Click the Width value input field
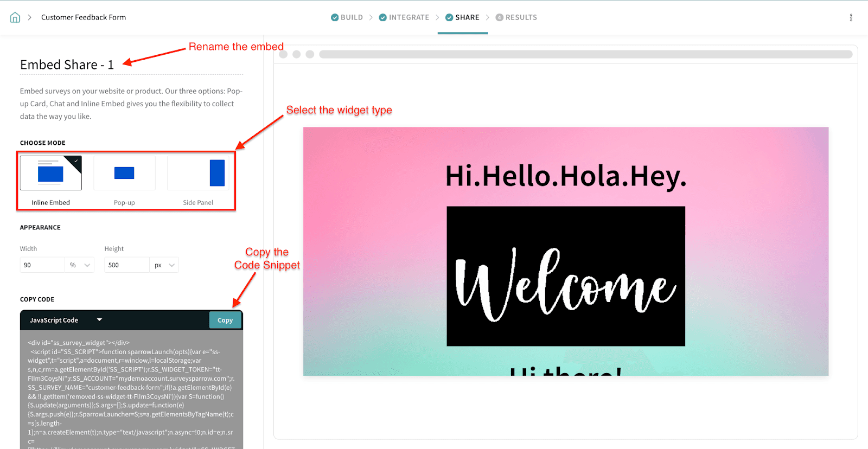 click(42, 265)
